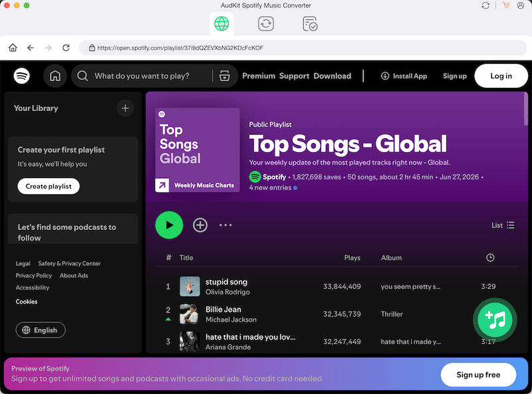Go back with the left arrow
The height and width of the screenshot is (394, 532).
point(31,48)
